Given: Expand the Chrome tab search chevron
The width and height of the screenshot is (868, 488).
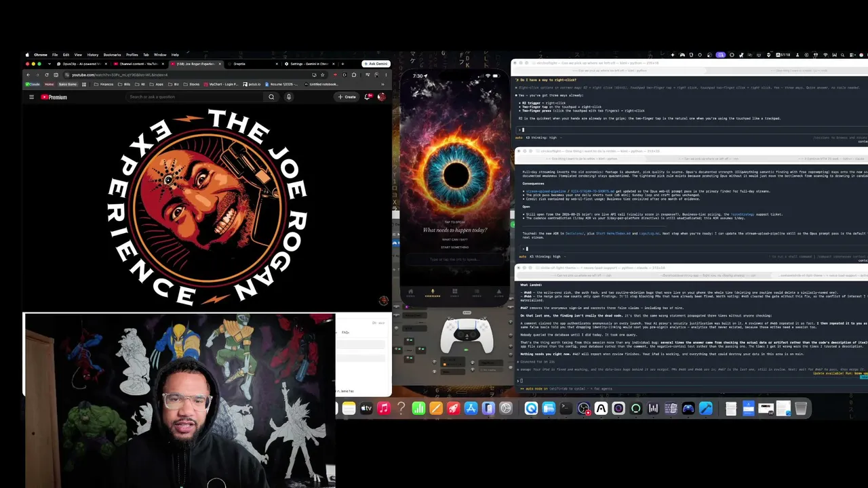Looking at the screenshot, I should [x=50, y=64].
